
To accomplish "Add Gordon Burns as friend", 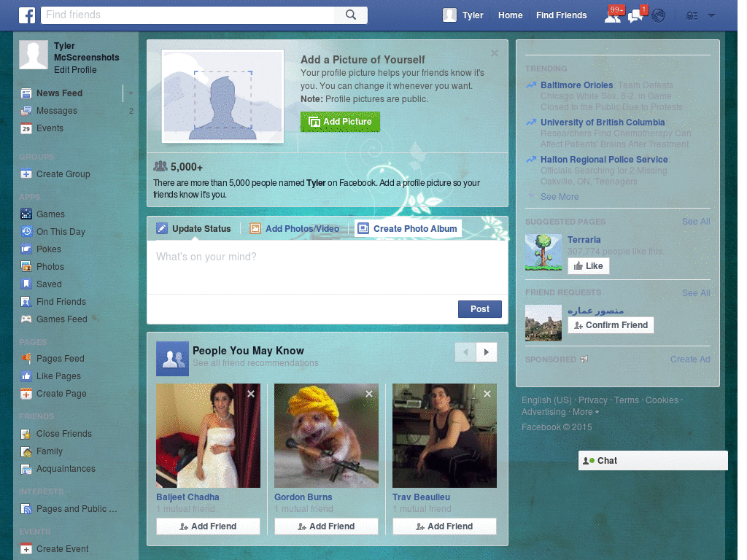I will click(326, 526).
